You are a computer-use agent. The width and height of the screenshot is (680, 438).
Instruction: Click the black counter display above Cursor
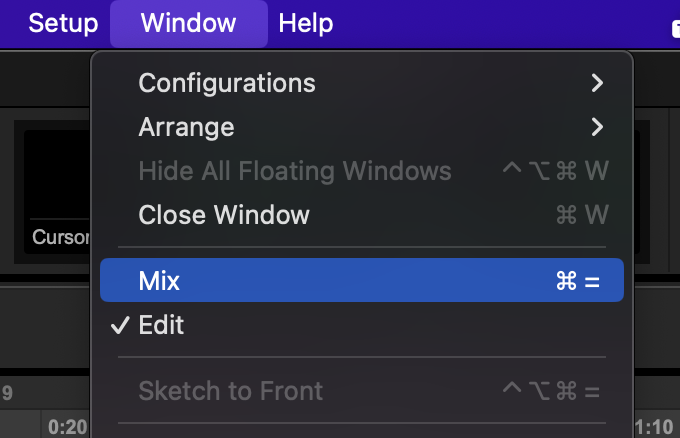click(x=59, y=173)
